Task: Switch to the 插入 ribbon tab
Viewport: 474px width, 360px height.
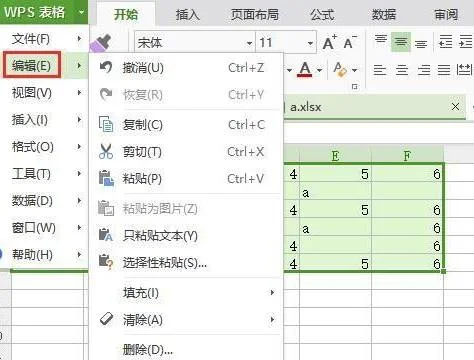Action: (x=187, y=14)
